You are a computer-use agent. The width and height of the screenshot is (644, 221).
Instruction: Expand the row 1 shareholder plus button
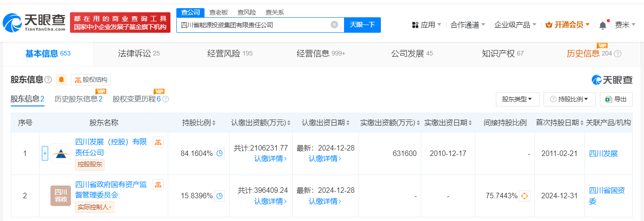click(45, 153)
